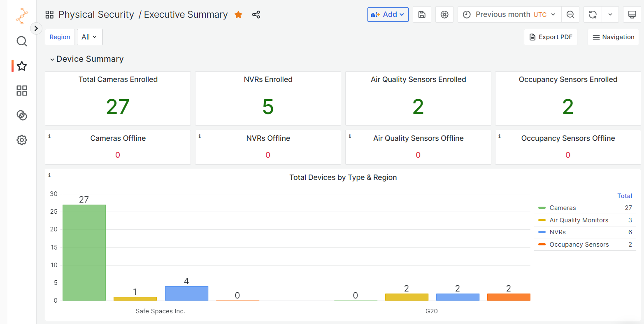Collapse the Device Summary row
The width and height of the screenshot is (644, 324).
tap(52, 59)
